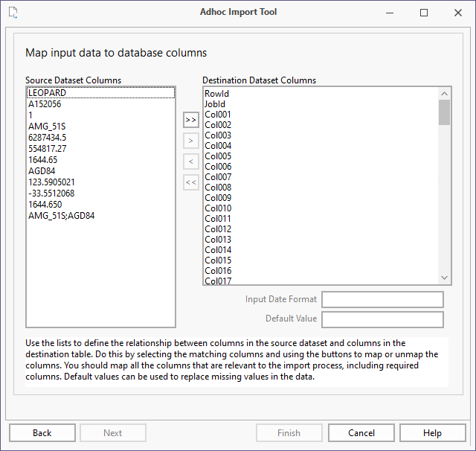The image size is (476, 451).
Task: Select RowId in destination columns
Action: coord(216,94)
